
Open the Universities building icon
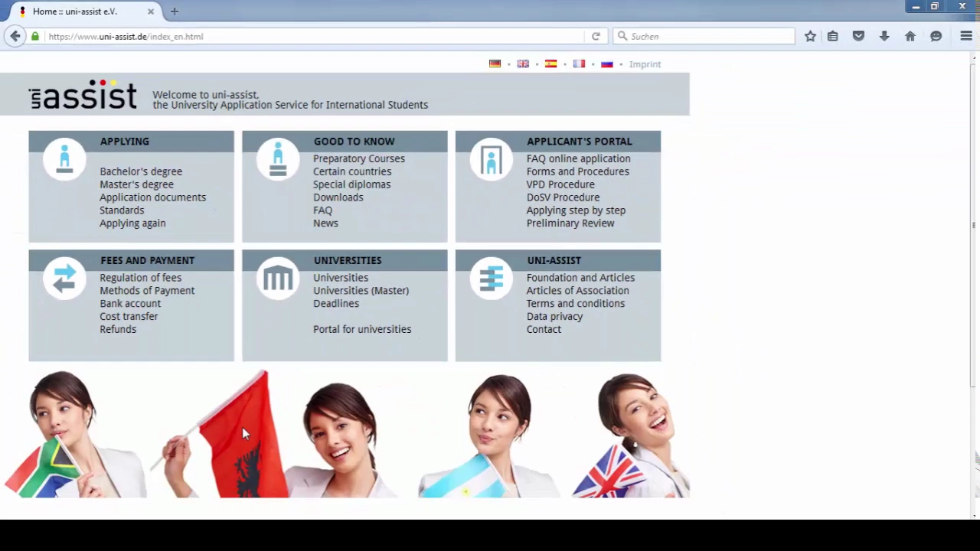[x=278, y=279]
